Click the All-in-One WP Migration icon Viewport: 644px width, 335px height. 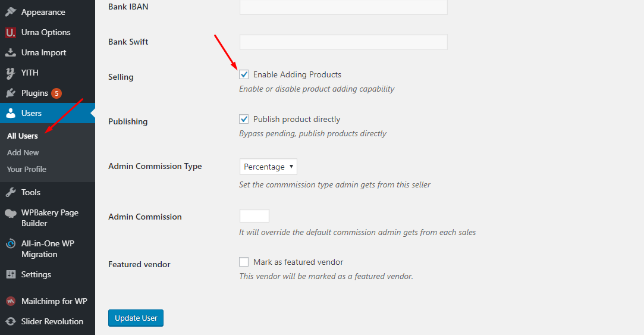coord(11,244)
